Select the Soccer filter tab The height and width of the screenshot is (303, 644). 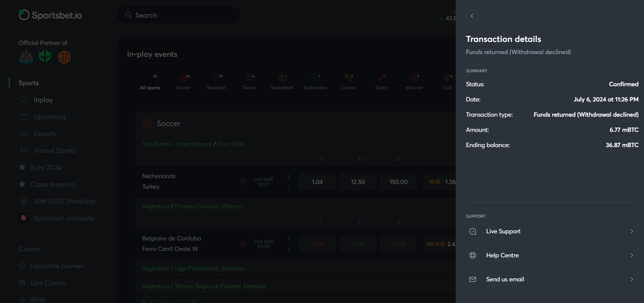click(183, 82)
